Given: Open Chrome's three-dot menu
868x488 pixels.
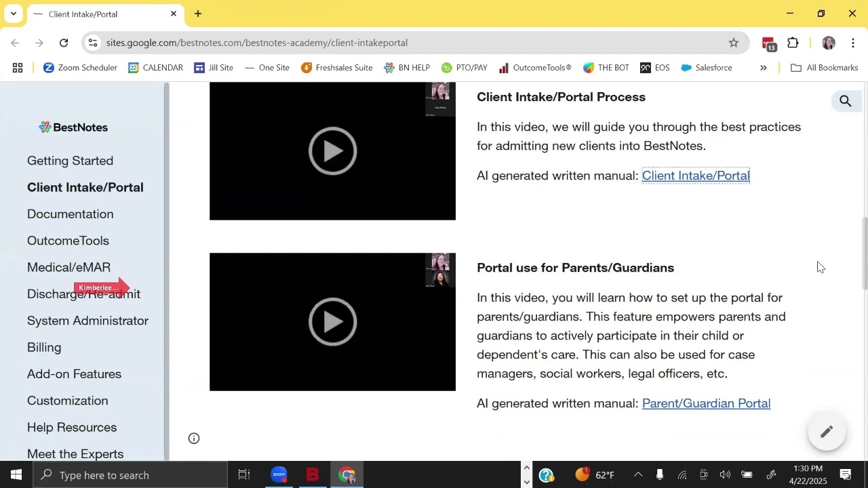Looking at the screenshot, I should [853, 43].
